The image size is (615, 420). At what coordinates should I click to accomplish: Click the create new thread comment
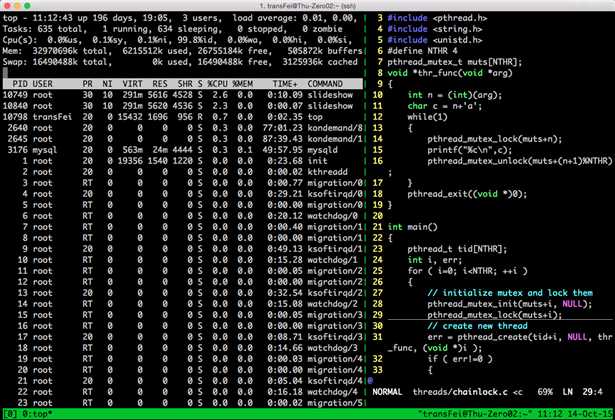tap(477, 326)
